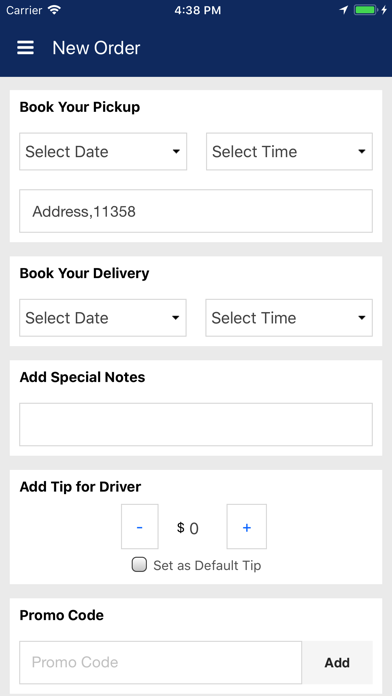Screen dimensions: 392x696
Task: Open the pickup Select Time dropdown
Action: click(x=289, y=151)
